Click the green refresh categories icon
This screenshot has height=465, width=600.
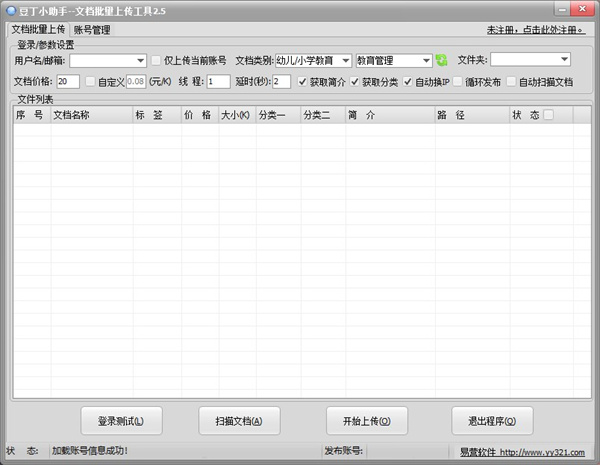(x=441, y=61)
